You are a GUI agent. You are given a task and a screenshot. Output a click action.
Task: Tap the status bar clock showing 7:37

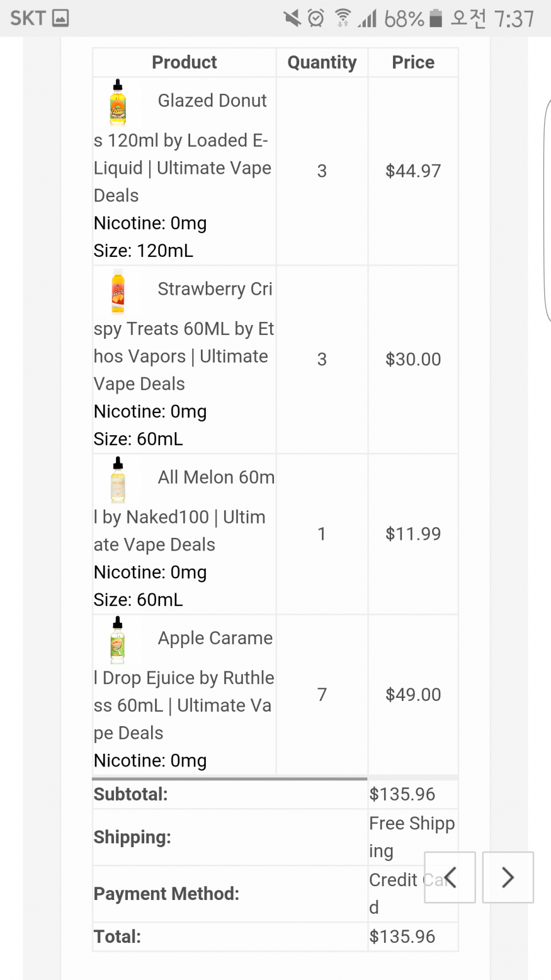pos(514,19)
